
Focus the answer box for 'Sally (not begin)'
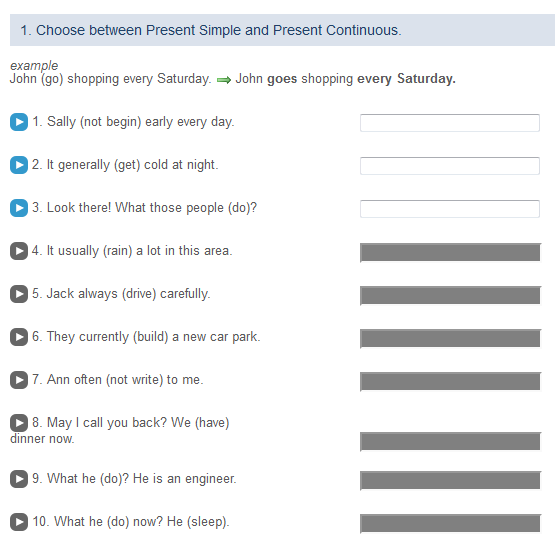pos(450,123)
